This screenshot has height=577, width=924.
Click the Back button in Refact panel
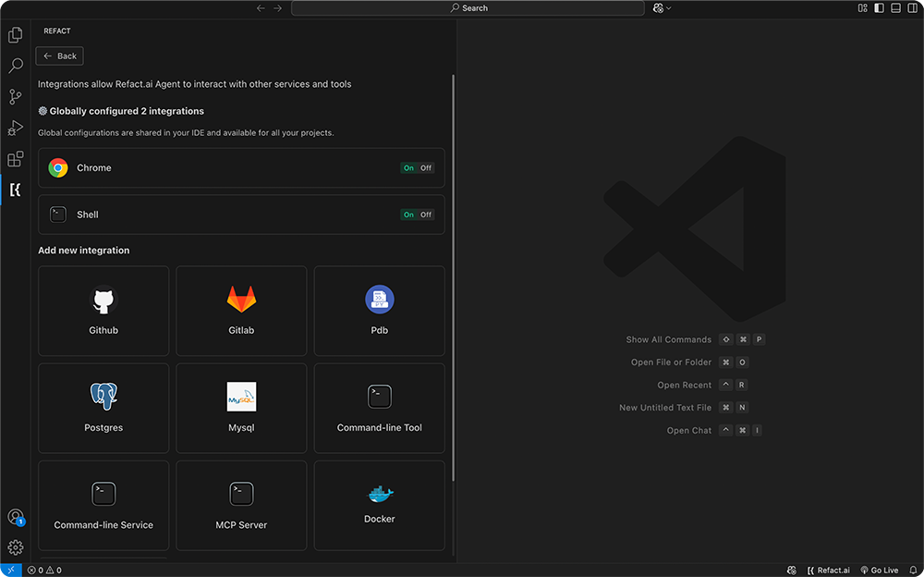click(x=59, y=55)
